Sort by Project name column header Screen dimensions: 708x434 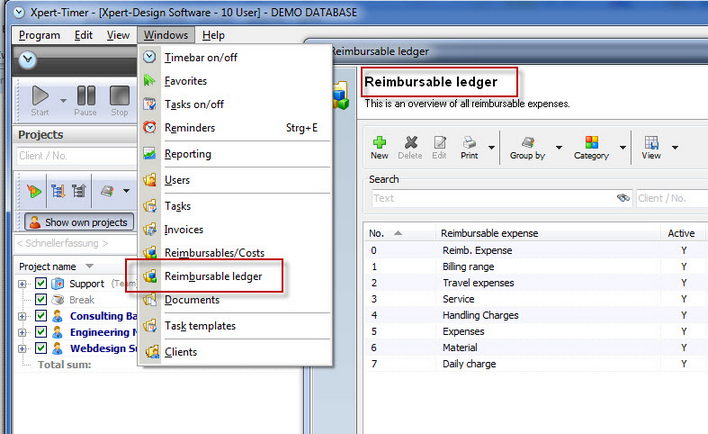(x=47, y=266)
